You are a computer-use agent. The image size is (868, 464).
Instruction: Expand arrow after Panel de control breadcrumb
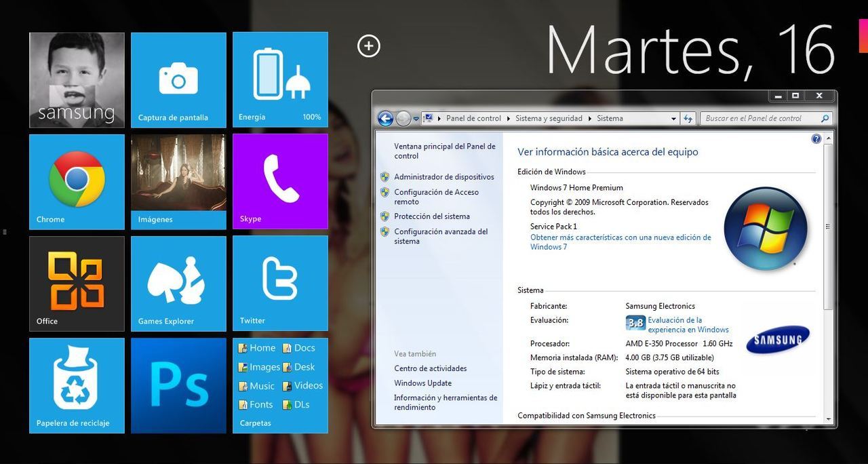(x=509, y=119)
